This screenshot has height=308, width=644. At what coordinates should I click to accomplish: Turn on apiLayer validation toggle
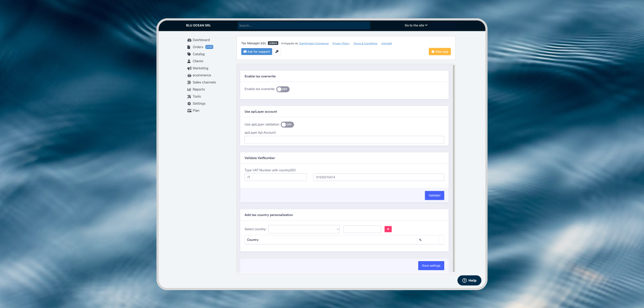pos(287,125)
